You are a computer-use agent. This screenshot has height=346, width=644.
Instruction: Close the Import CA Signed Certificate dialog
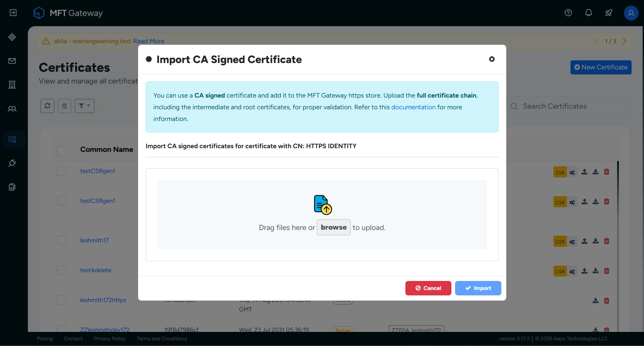[x=492, y=59]
